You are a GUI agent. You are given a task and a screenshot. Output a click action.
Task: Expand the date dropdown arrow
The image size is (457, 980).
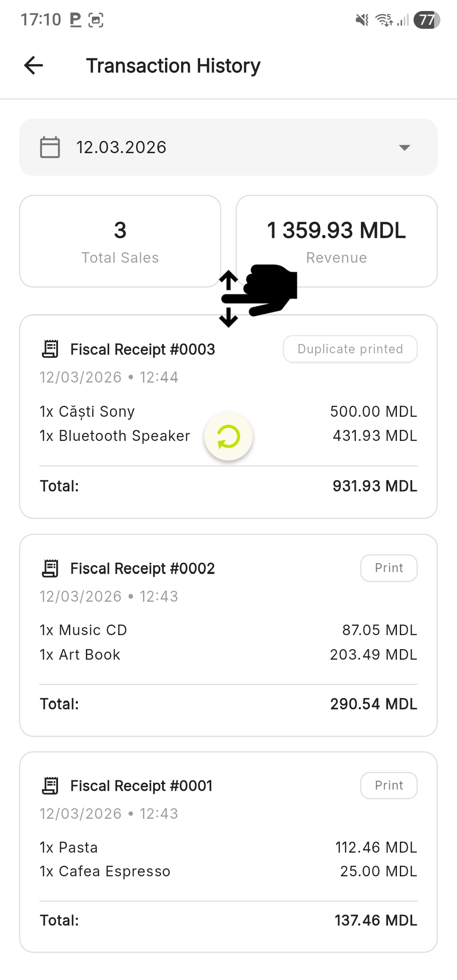point(405,148)
